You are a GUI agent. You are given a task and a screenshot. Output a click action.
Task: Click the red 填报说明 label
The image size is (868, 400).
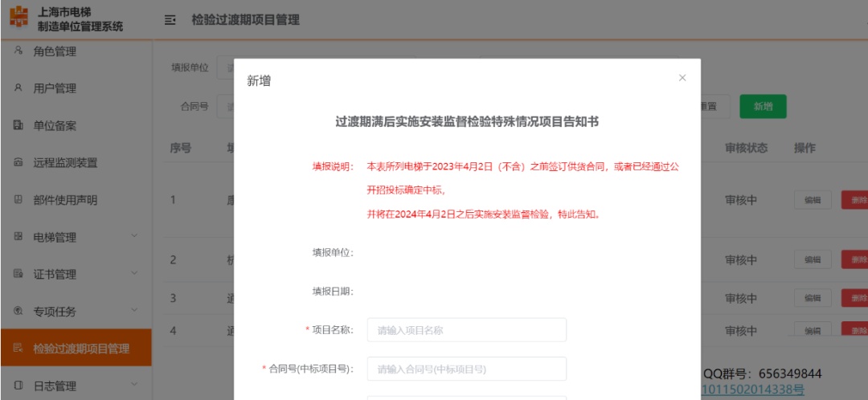point(333,167)
